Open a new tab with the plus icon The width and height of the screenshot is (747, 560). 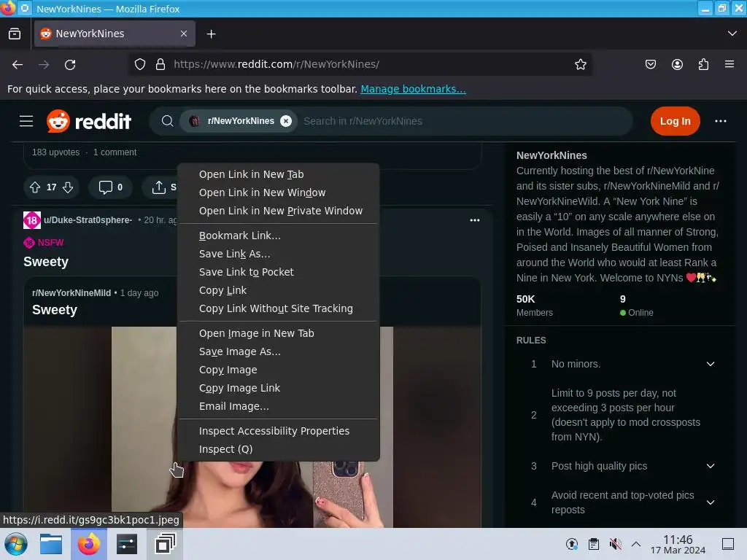click(211, 34)
